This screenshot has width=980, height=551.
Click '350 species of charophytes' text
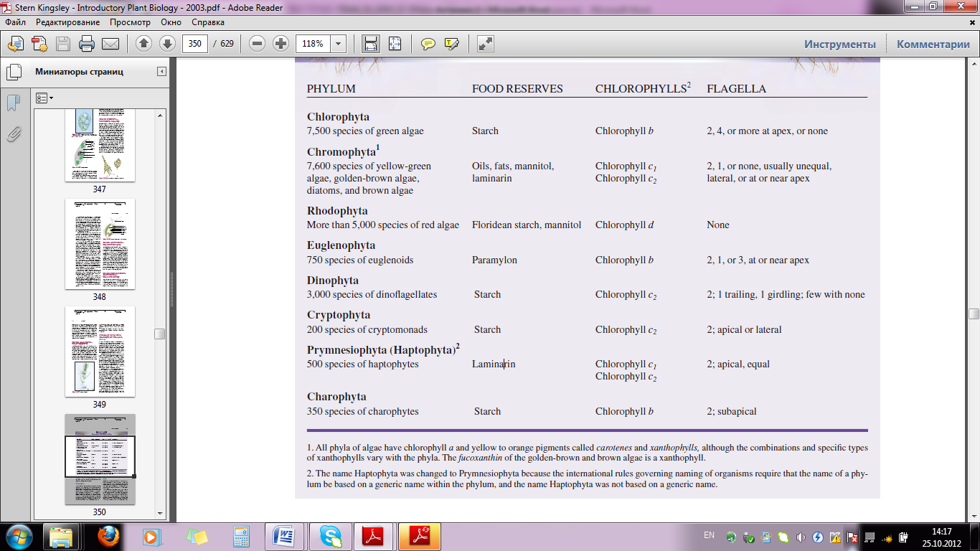(363, 411)
